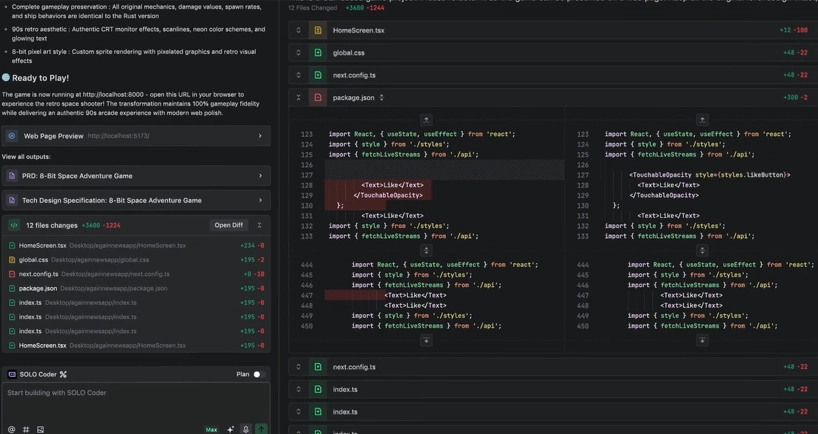Open Tech Design Specification document
Screen dimensions: 818x434
[135, 200]
